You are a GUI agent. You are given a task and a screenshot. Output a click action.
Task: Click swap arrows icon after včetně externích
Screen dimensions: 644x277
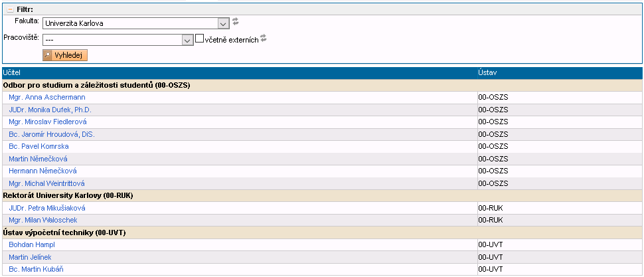pyautogui.click(x=263, y=39)
